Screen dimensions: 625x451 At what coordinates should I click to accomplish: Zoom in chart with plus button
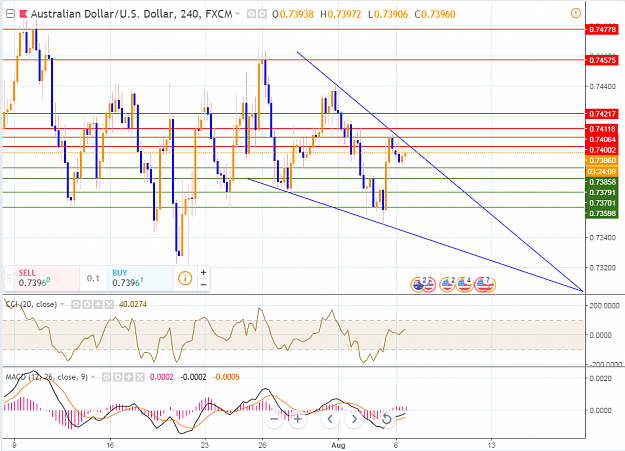pos(298,419)
